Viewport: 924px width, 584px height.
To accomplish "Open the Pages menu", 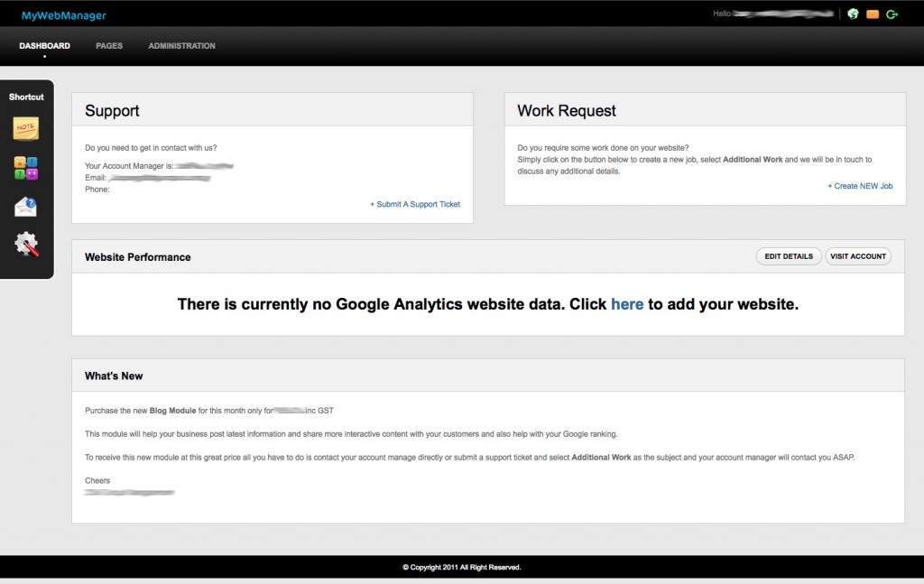I will 109,46.
